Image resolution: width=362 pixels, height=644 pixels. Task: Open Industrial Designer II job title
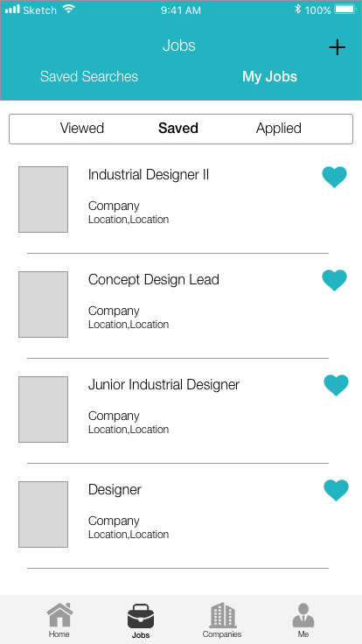(x=149, y=174)
